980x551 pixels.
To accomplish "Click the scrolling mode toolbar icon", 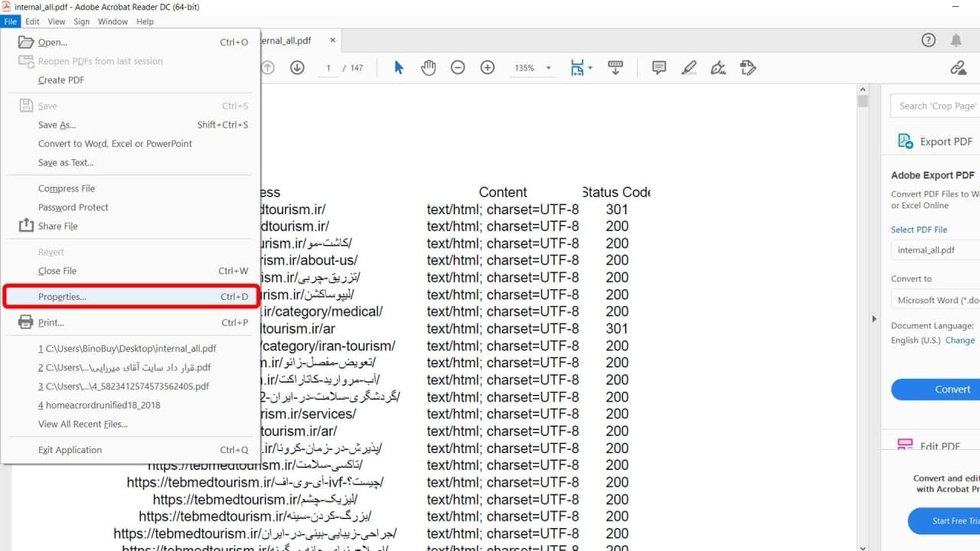I will click(x=615, y=68).
